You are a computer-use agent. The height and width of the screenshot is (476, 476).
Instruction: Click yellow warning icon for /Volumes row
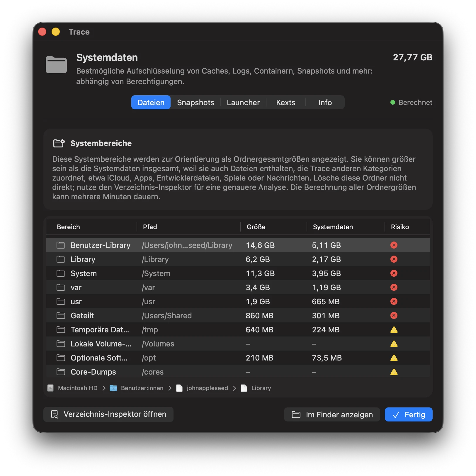pyautogui.click(x=394, y=344)
